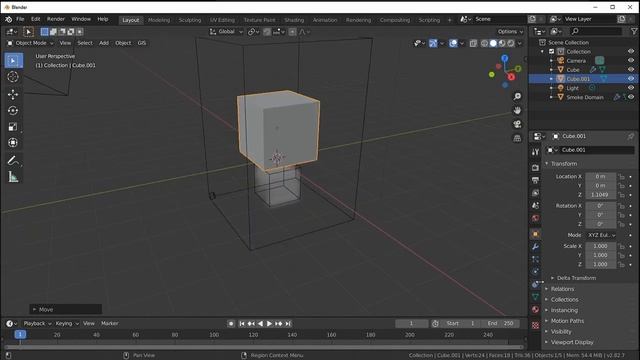Open the File menu
Screen dimensions: 640x360
[x=20, y=19]
